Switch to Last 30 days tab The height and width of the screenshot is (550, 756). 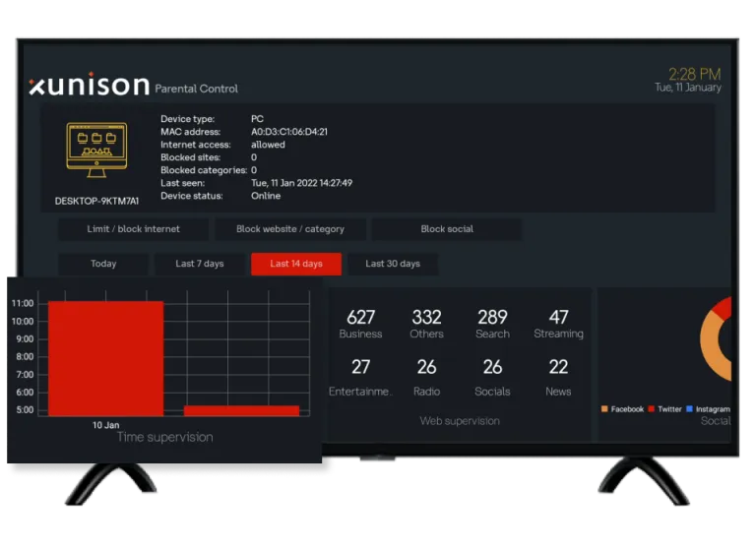tap(393, 264)
